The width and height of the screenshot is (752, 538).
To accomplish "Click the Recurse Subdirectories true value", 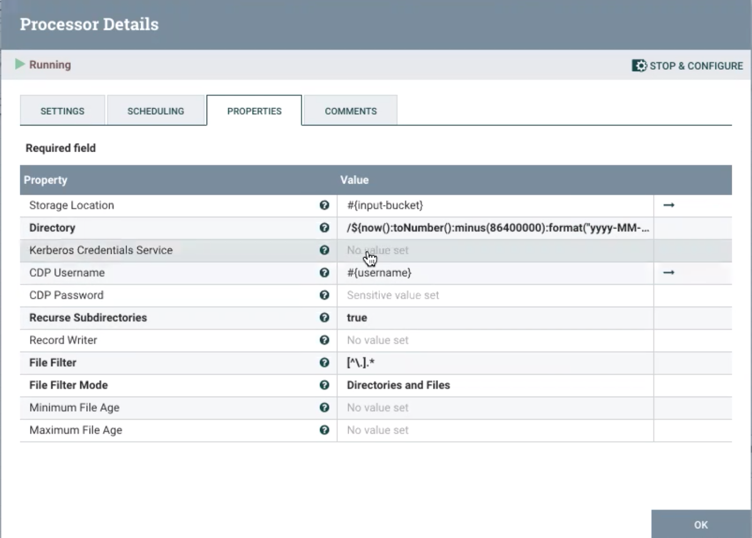I will point(357,318).
